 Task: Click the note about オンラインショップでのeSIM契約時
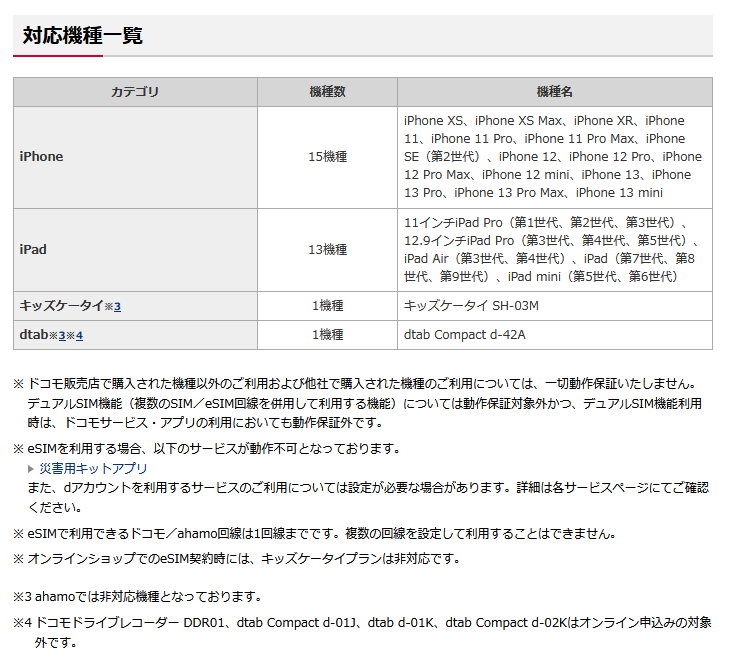pos(237,559)
